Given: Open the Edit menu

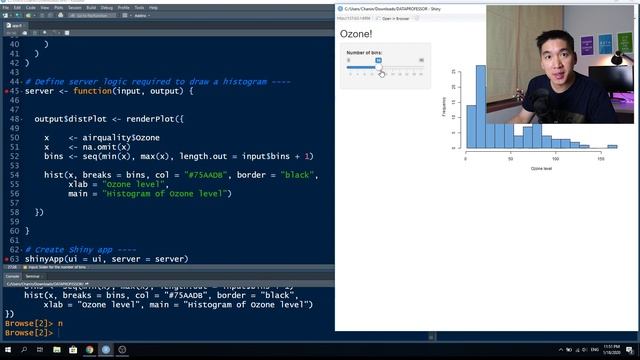Looking at the screenshot, I should [17, 8].
